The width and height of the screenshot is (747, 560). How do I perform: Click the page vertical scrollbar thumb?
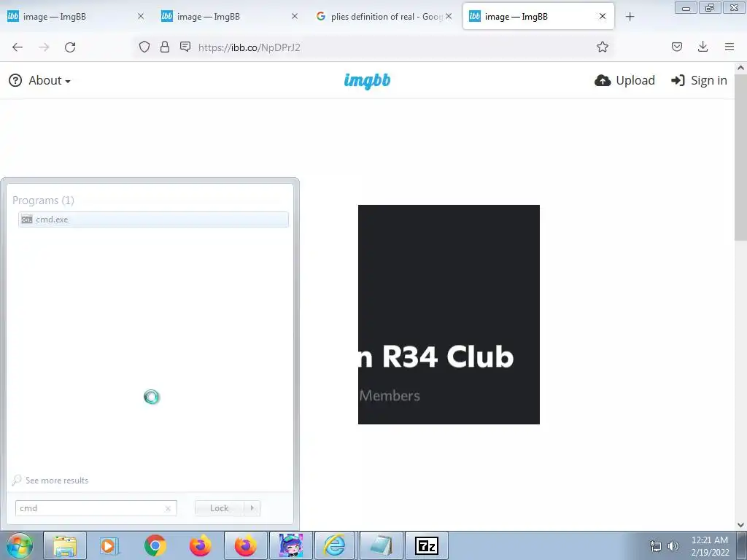click(741, 157)
